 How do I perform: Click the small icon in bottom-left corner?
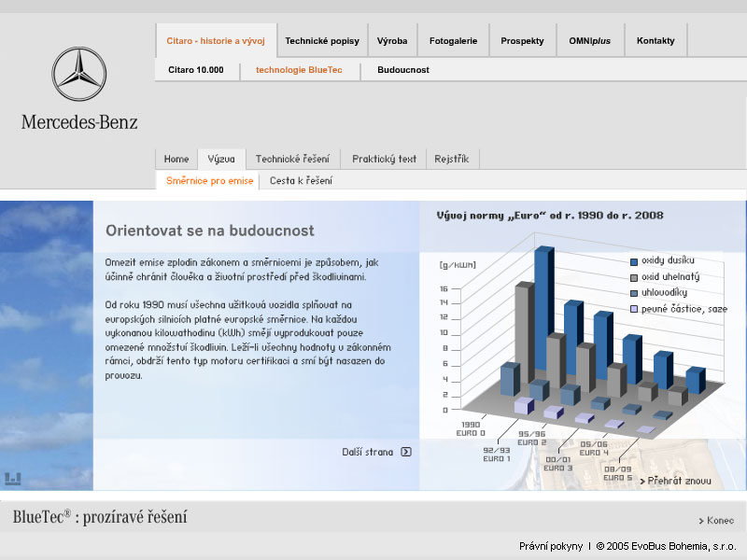tap(12, 479)
